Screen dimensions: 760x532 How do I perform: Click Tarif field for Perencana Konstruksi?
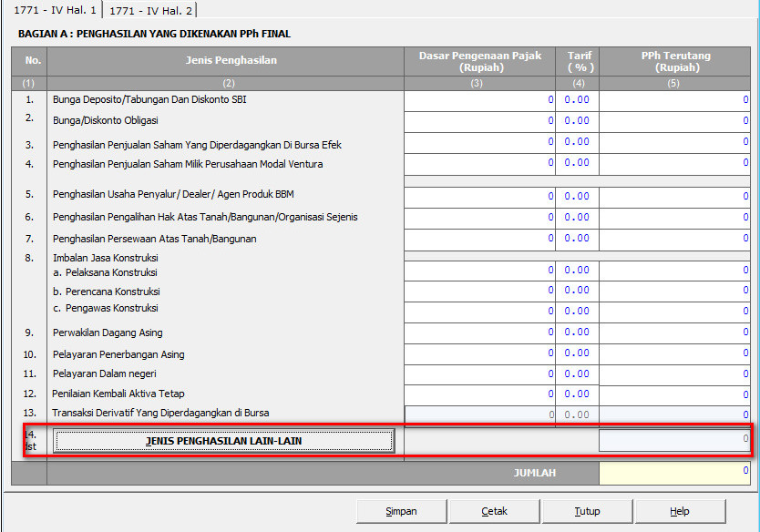pyautogui.click(x=577, y=292)
